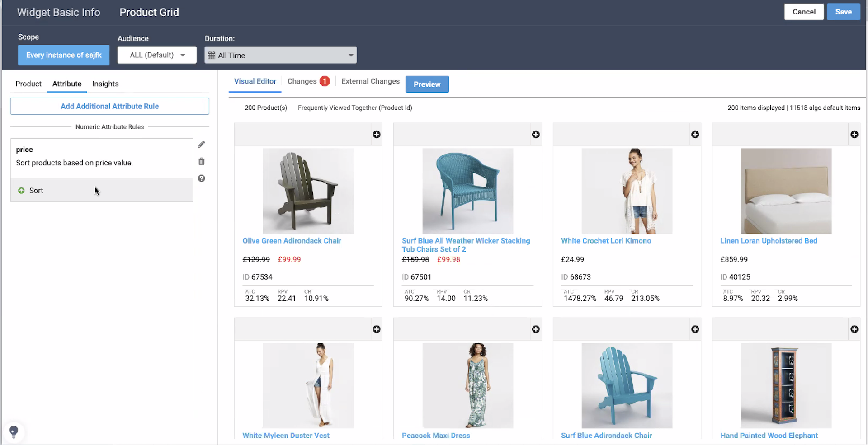This screenshot has width=868, height=445.
Task: Click the '200 Product(s)' count text
Action: click(266, 108)
